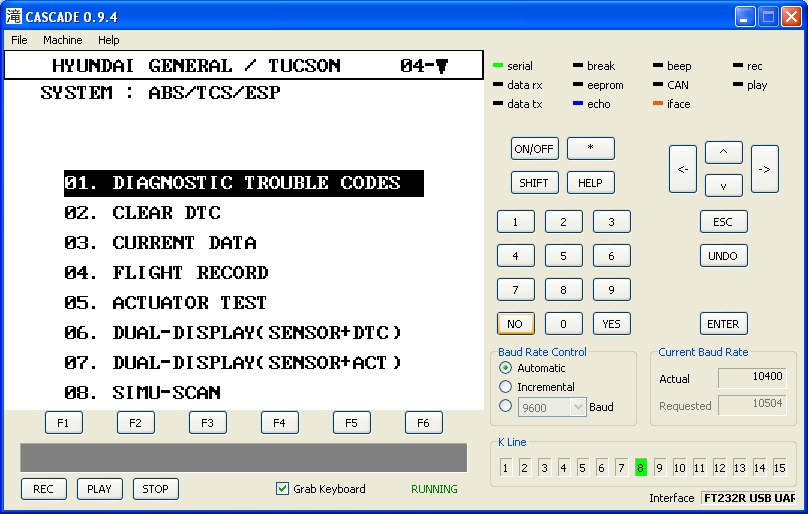The image size is (808, 514).
Task: Click the green serial status indicator
Action: 498,65
